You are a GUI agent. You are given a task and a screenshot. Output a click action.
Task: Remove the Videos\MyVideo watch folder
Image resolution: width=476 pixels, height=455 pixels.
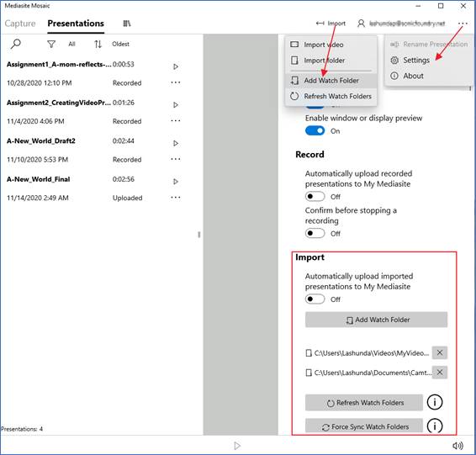pyautogui.click(x=440, y=352)
